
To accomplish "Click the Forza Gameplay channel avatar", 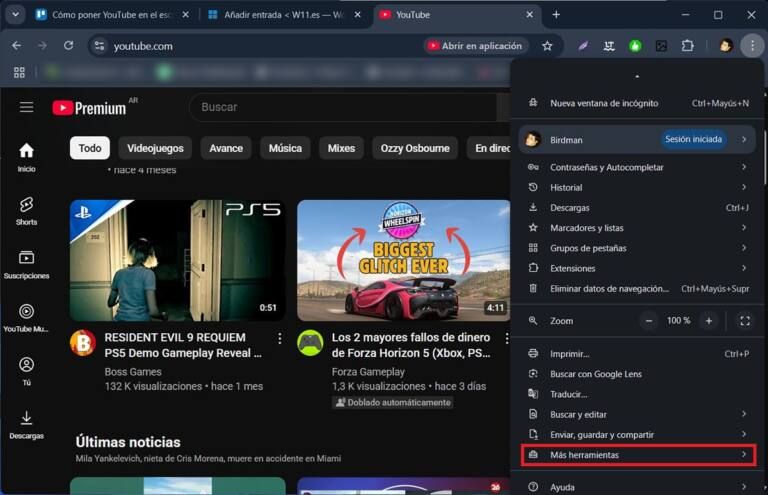I will point(310,343).
